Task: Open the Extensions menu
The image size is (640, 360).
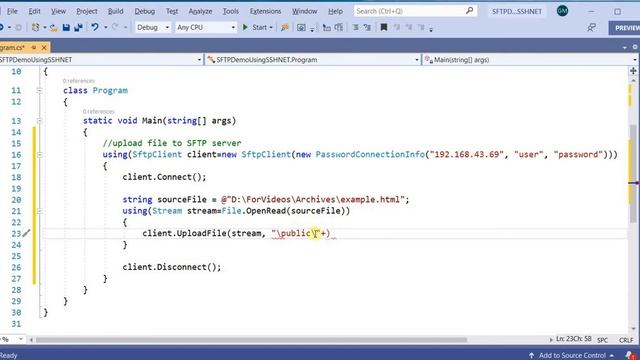Action: (265, 11)
